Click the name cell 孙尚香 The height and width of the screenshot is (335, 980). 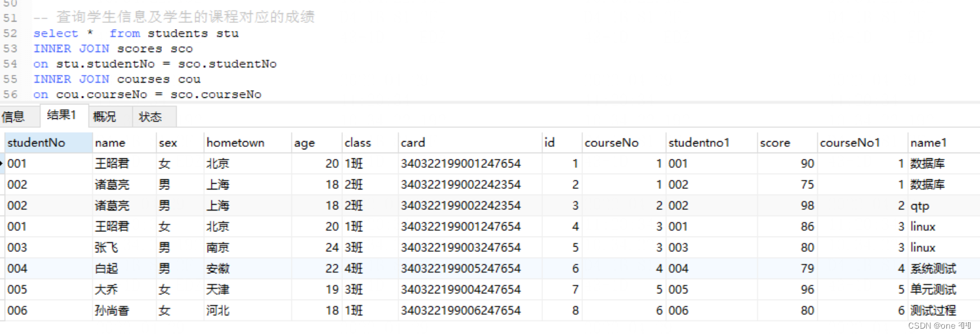point(112,310)
